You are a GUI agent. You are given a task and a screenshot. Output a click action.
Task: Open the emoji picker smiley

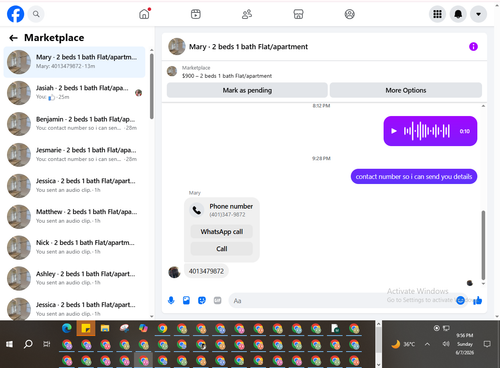pos(460,300)
